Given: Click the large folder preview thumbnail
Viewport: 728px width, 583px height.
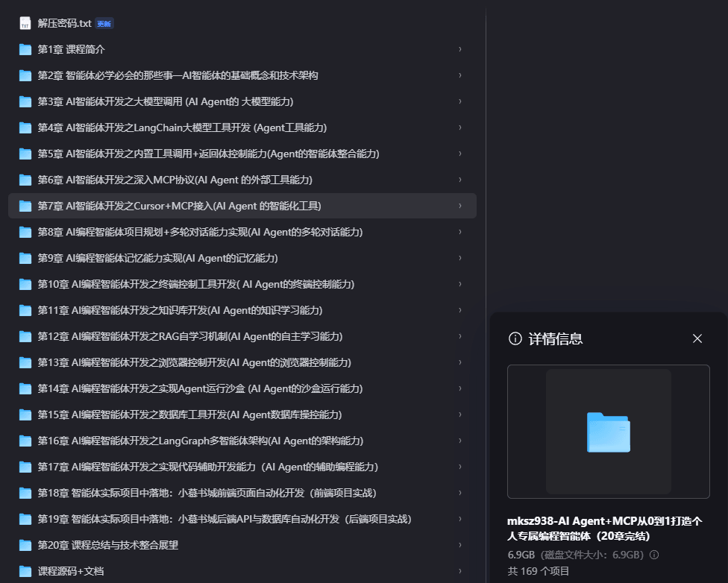Looking at the screenshot, I should (x=608, y=432).
